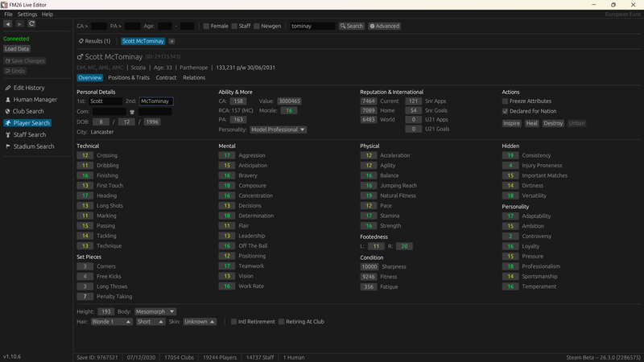Close the Scott McTominay result tab
This screenshot has width=644, height=362.
171,41
